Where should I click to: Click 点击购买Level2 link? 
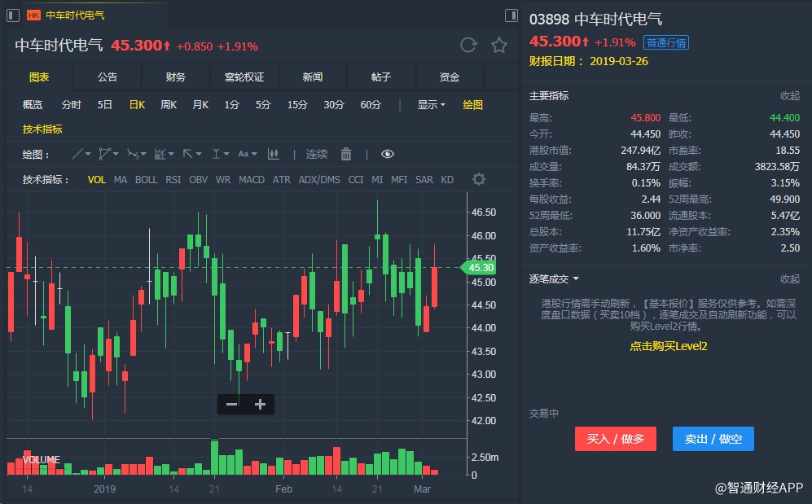tap(668, 346)
